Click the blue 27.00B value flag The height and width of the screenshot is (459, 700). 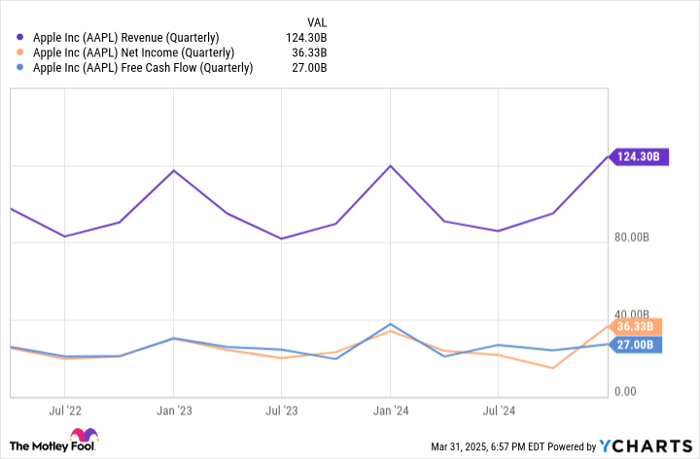(636, 344)
